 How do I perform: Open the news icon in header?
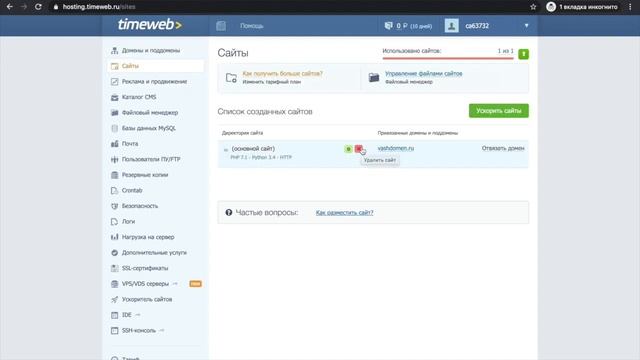[x=221, y=26]
